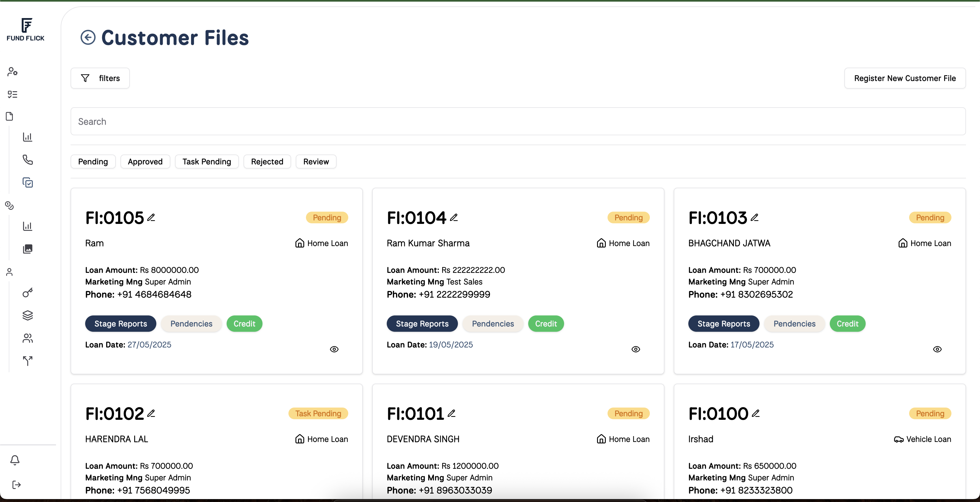Open Pendencies for FI:0105
This screenshot has width=980, height=502.
(x=191, y=324)
